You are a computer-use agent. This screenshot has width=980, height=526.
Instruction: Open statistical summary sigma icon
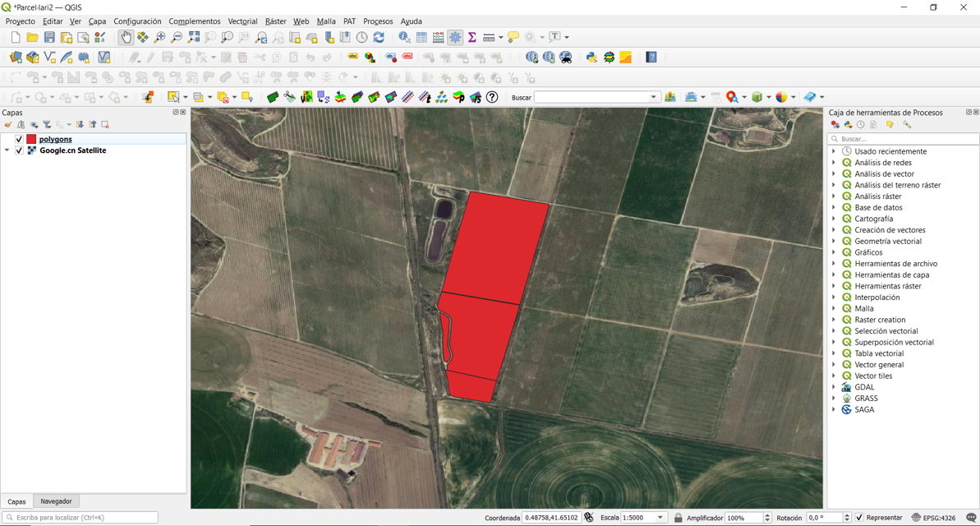coord(472,38)
